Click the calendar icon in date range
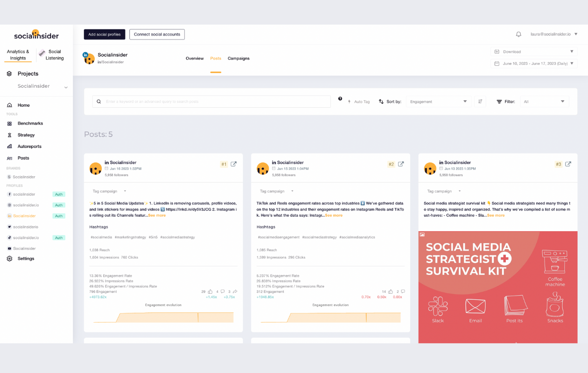 coord(497,63)
